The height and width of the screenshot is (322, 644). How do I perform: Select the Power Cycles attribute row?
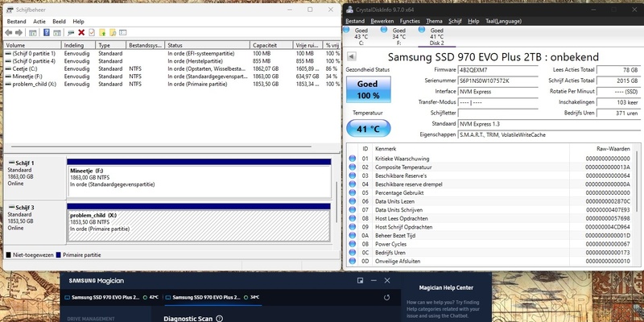490,244
